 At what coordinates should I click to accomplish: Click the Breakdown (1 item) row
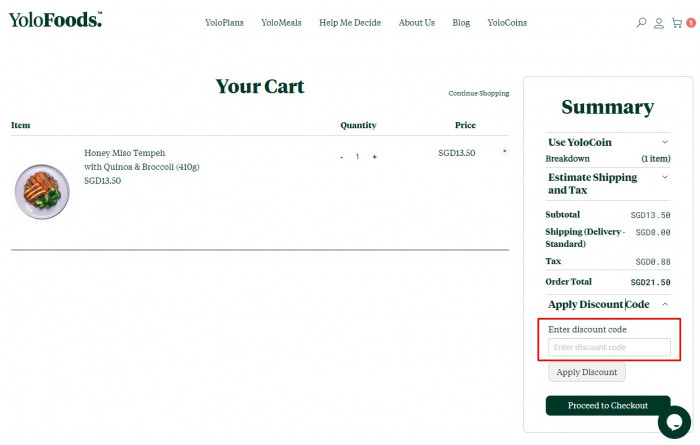[x=608, y=158]
